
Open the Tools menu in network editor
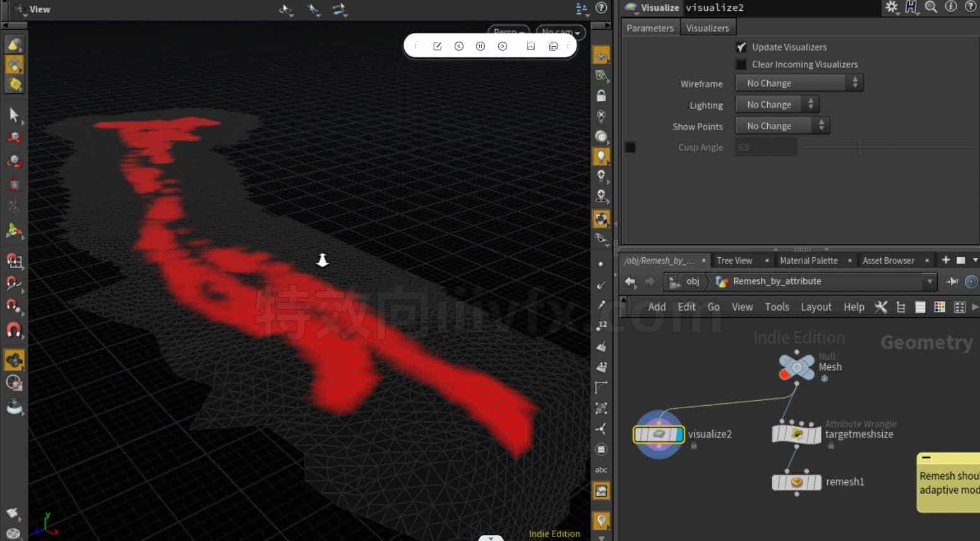[x=777, y=307]
